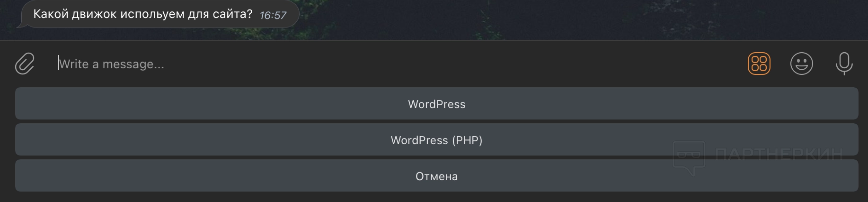Focus the 'Write a message...' input field
Viewport: 868px width, 202px height.
click(379, 64)
